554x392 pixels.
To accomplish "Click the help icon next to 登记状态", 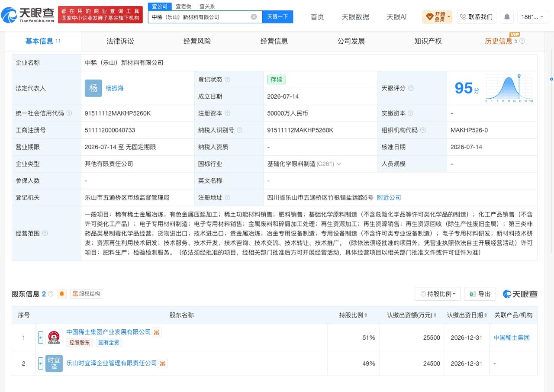I will tap(228, 80).
